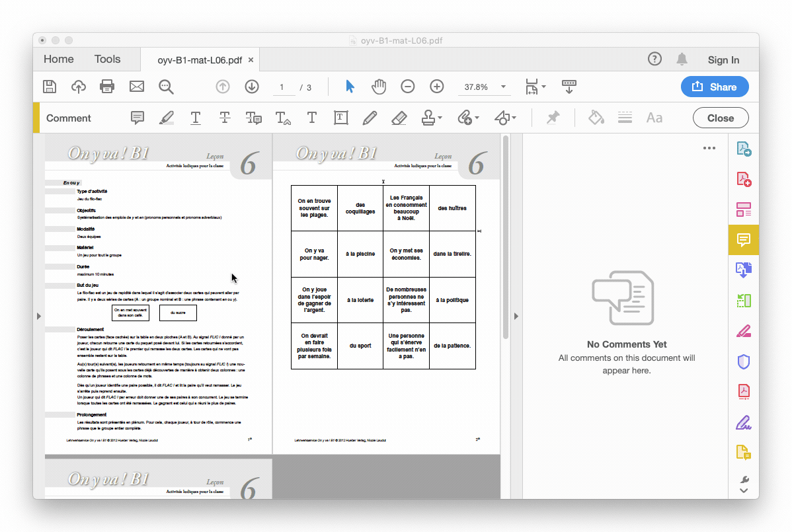Open the Compress PDF tool in sidebar
The width and height of the screenshot is (792, 532).
click(x=744, y=392)
